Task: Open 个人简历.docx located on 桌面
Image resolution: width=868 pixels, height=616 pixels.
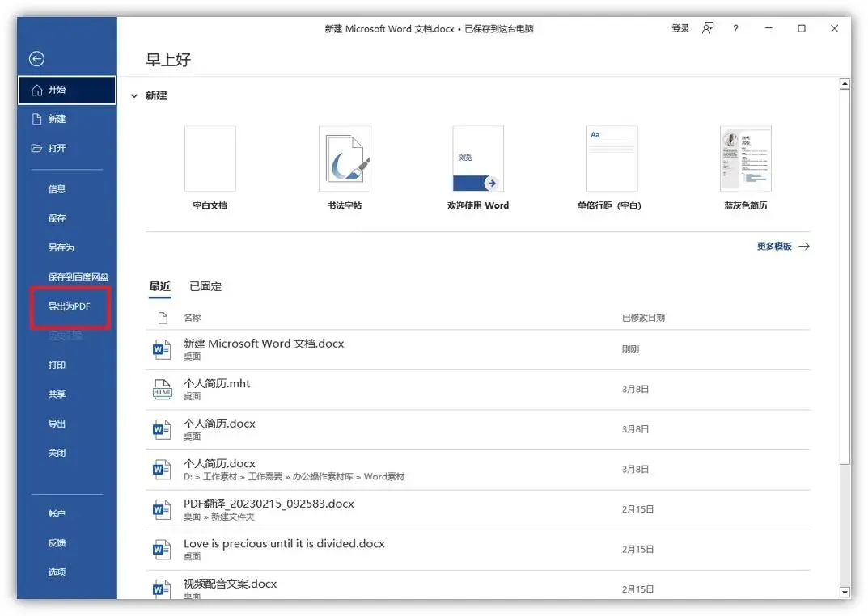Action: (478, 429)
